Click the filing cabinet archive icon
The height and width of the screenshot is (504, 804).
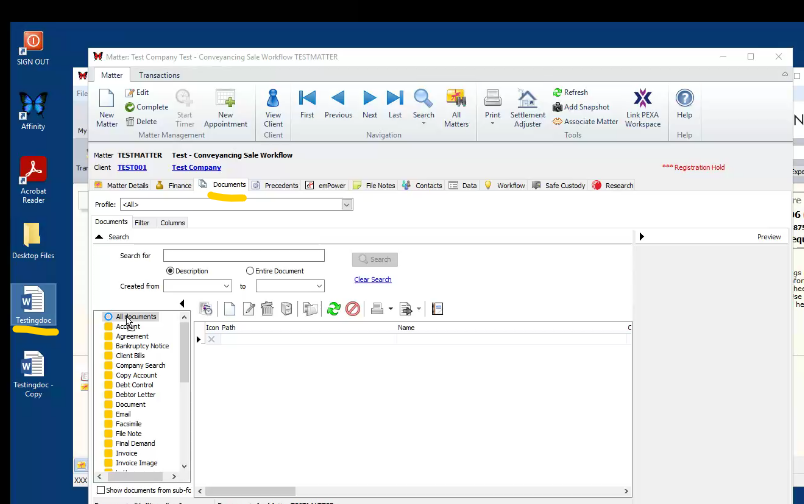point(287,309)
